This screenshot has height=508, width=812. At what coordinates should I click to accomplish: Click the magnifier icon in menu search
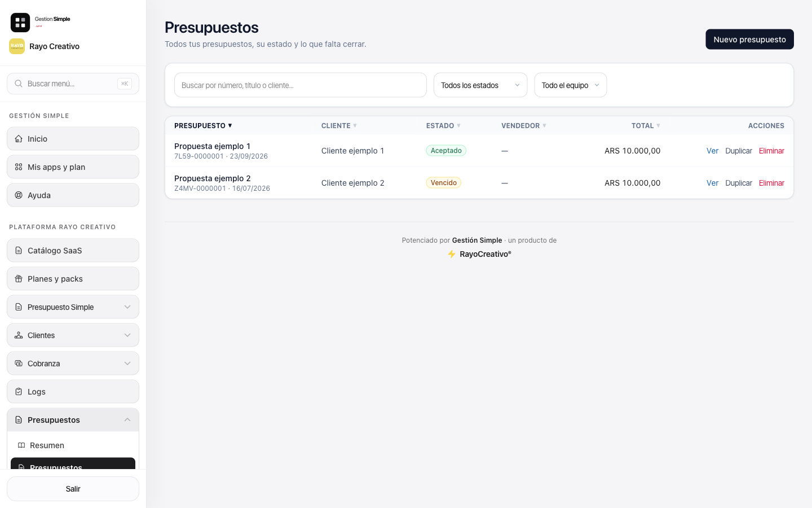pos(19,84)
